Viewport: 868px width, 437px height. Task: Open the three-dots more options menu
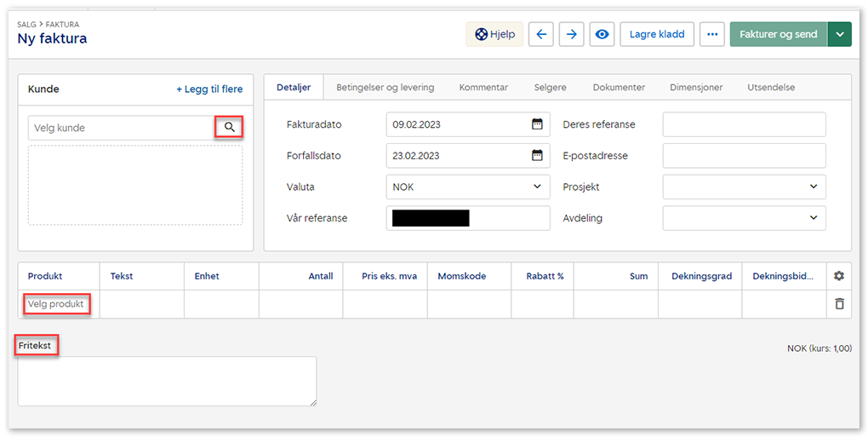pos(711,34)
